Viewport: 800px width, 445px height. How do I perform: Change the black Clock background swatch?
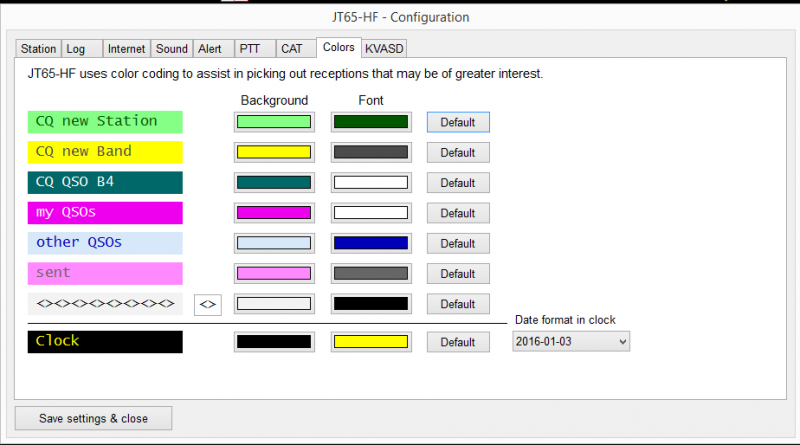pos(274,341)
